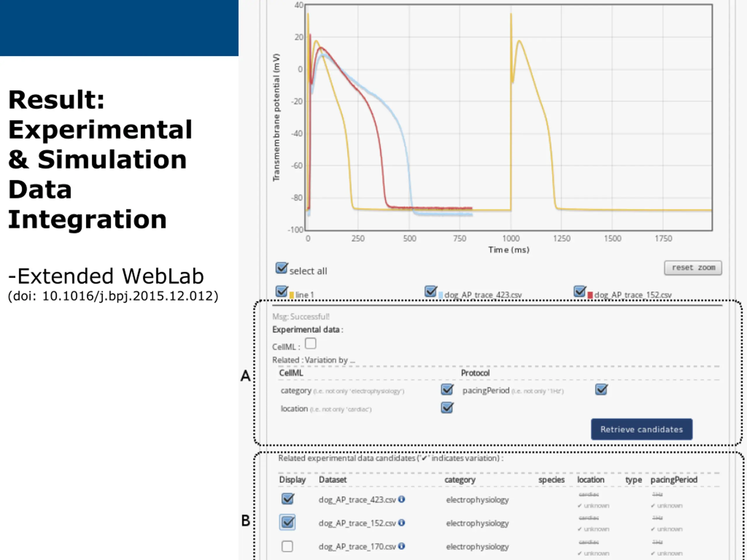Click the 'Related : Variation by ...' text
Image resolution: width=747 pixels, height=560 pixels.
coord(314,360)
